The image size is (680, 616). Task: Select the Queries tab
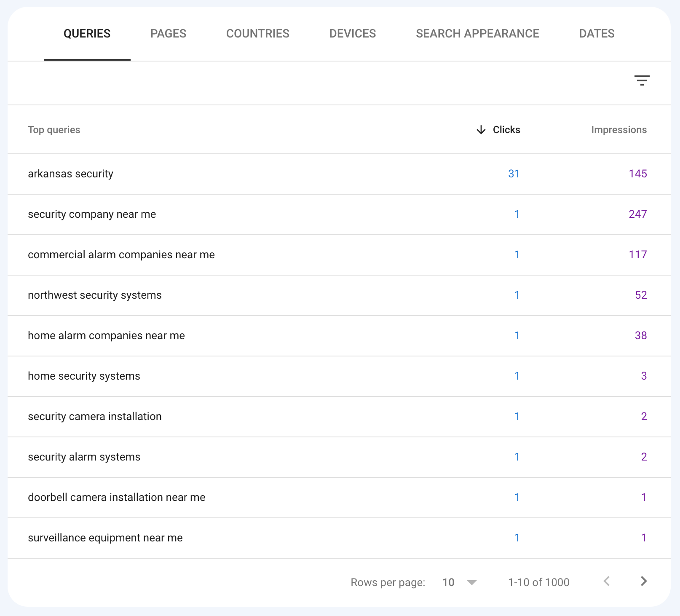87,34
